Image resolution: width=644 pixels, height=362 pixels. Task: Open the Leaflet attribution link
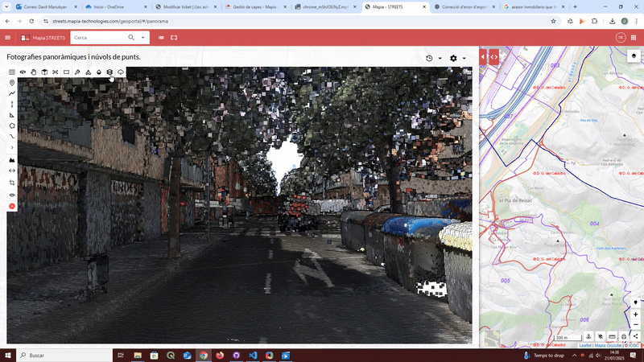585,346
